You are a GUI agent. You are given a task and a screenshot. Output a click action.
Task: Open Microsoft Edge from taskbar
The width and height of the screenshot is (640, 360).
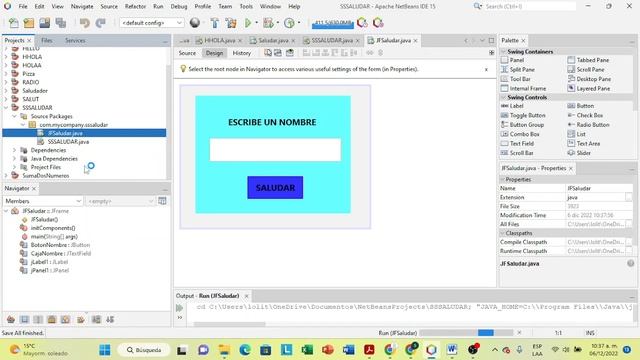(244, 350)
